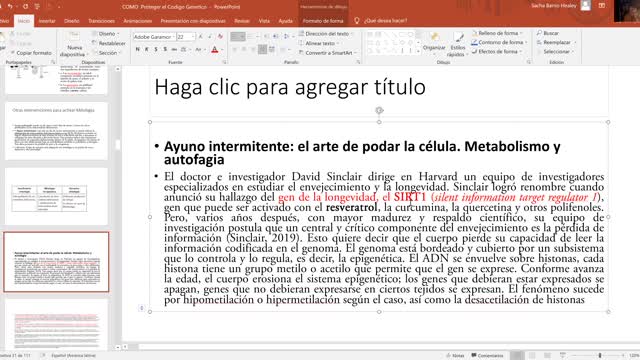Image resolution: width=640 pixels, height=360 pixels.
Task: Click the zoom slider handle
Action: [x=600, y=356]
